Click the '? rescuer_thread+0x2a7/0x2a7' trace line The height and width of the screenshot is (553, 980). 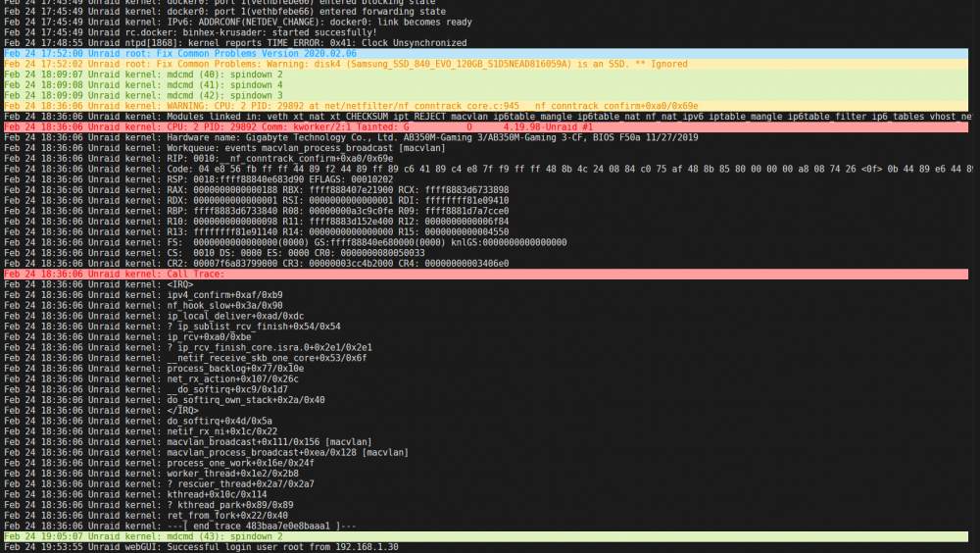click(160, 484)
